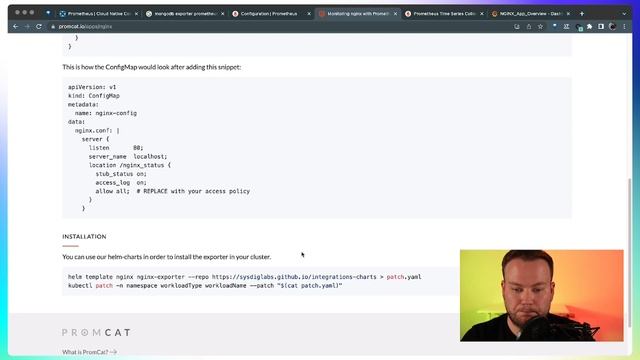Screen dimensions: 640x360
Task: Close the Prometheus Cloud Native tab
Action: [x=136, y=13]
